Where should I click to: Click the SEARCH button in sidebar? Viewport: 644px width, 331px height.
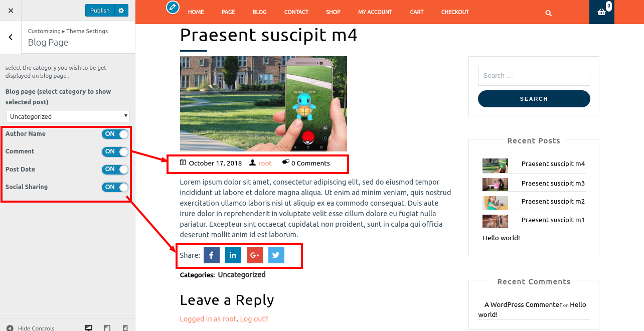[x=534, y=99]
